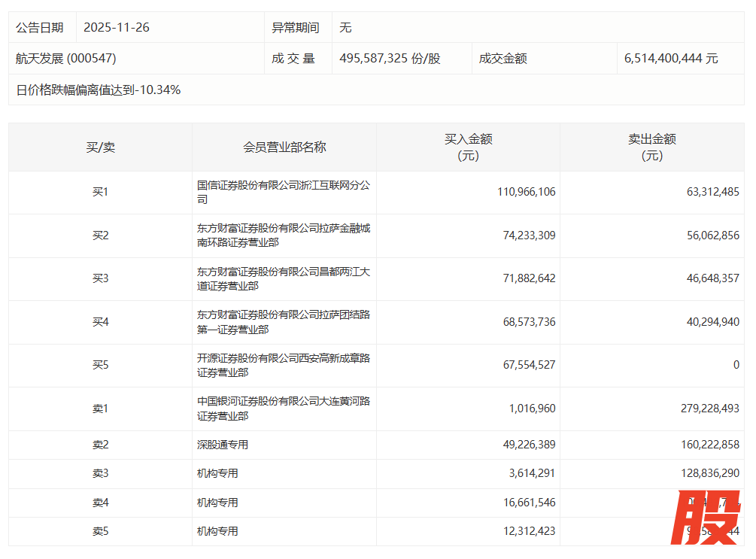The height and width of the screenshot is (559, 756).
Task: Click 机构专用 in the 卖5 row
Action: (217, 531)
